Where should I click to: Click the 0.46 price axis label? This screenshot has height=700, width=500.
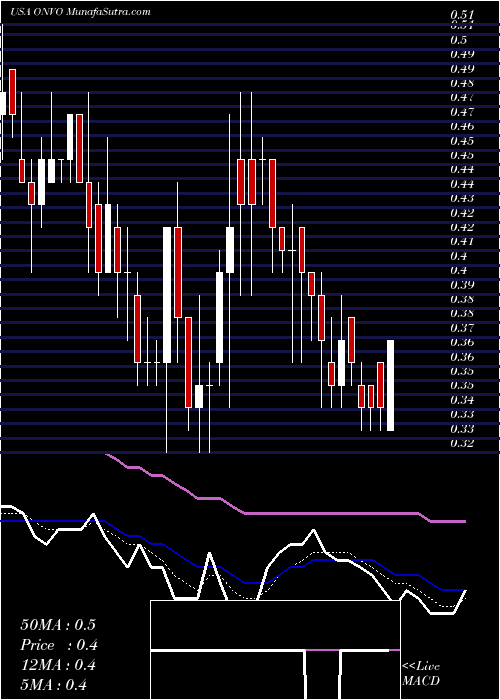461,126
